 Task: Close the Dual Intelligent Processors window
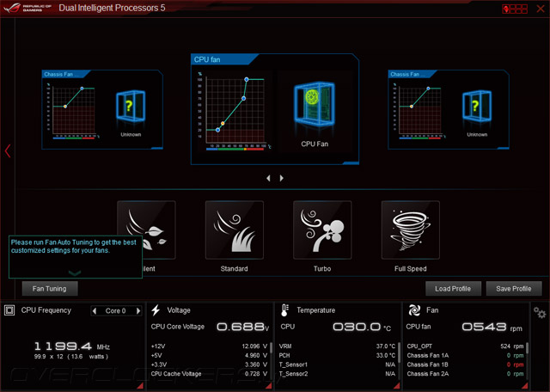[541, 9]
